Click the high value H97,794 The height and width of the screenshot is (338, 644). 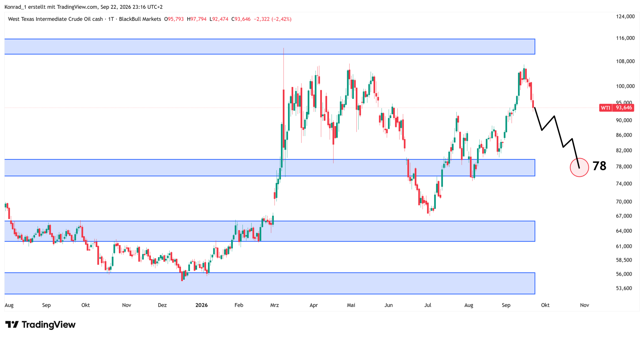pos(196,19)
